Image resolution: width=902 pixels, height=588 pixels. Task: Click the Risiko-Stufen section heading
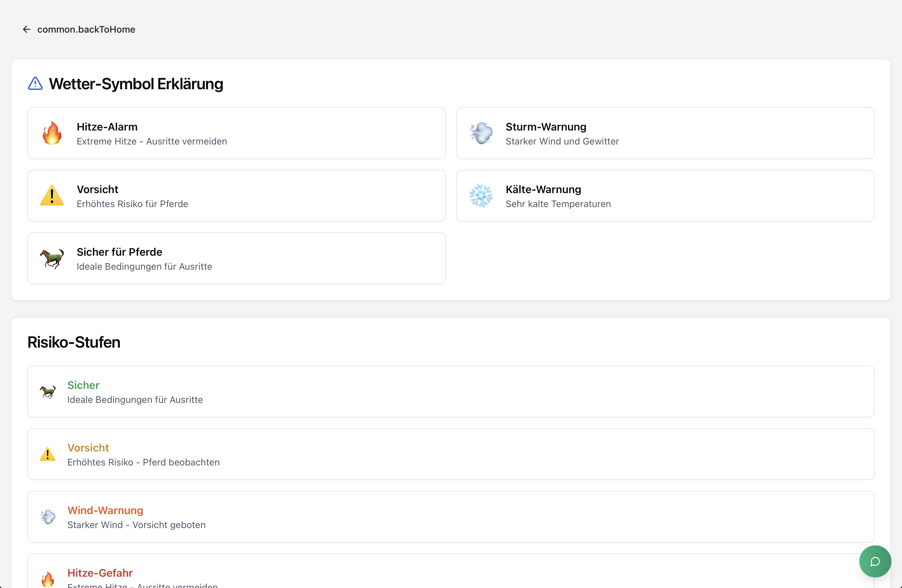click(x=74, y=342)
